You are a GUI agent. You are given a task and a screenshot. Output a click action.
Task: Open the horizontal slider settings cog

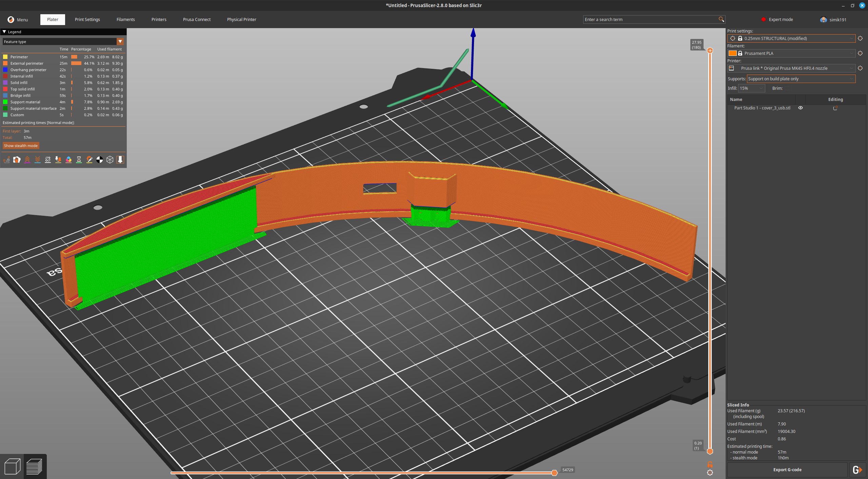(x=710, y=473)
